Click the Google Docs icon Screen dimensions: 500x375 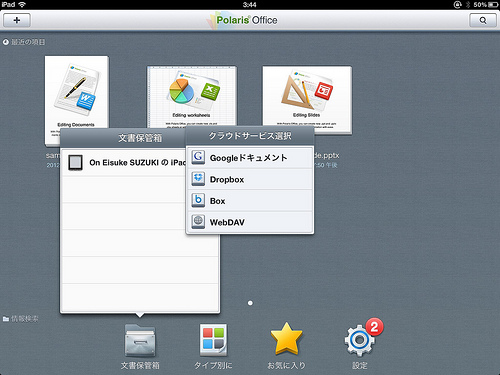pyautogui.click(x=198, y=157)
